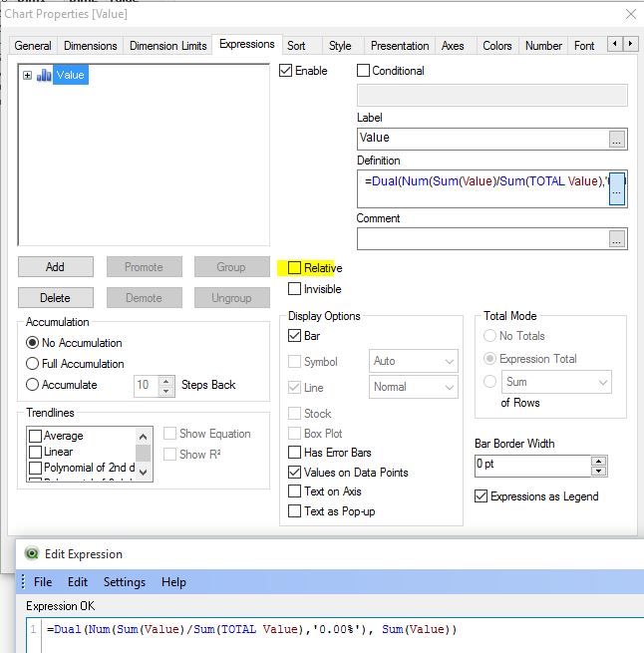Select the Value expression in the list
The width and height of the screenshot is (644, 653).
[x=71, y=75]
